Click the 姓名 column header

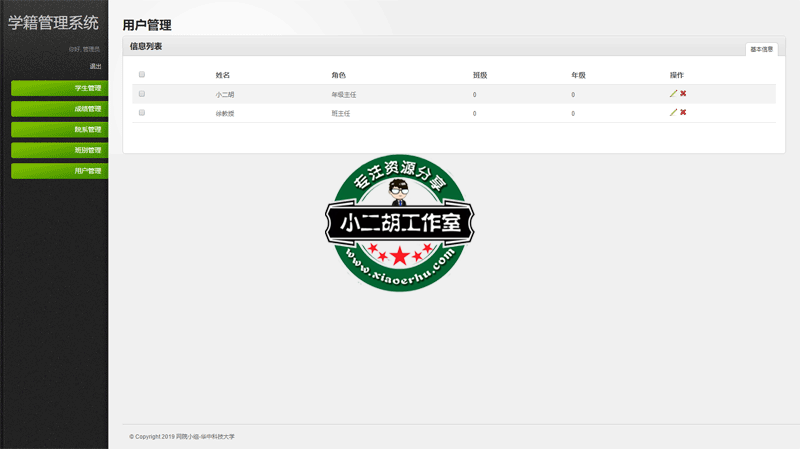(x=223, y=75)
